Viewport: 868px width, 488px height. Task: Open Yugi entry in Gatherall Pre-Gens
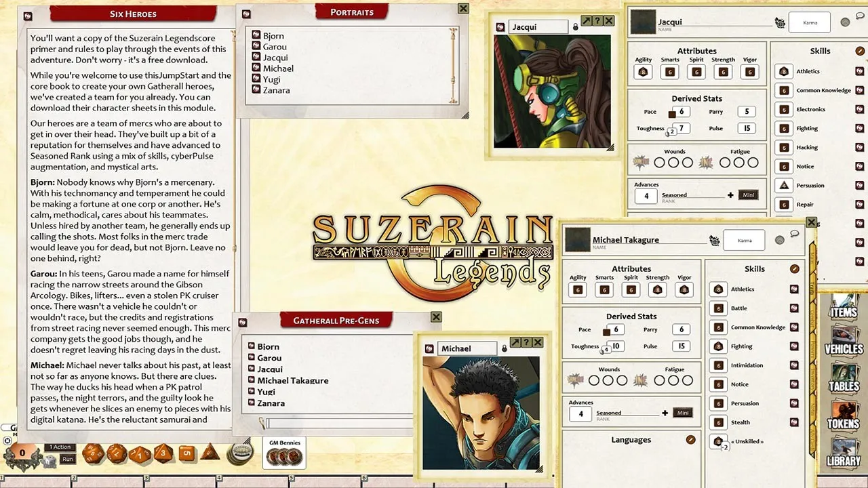coord(267,392)
